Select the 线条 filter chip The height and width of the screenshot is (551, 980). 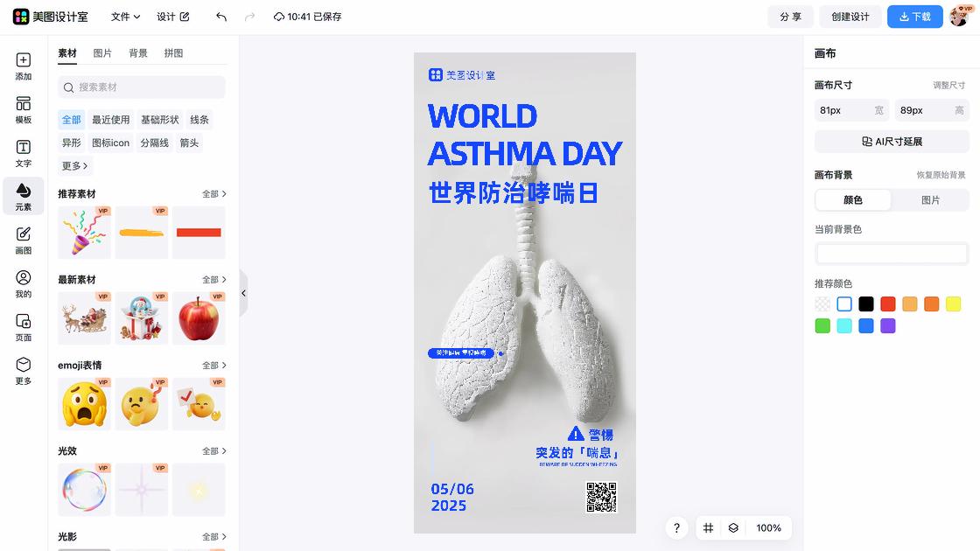pos(199,119)
